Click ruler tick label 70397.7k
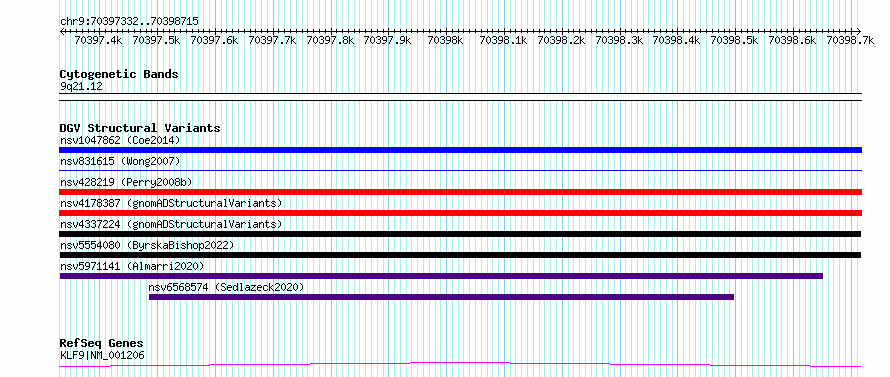Viewport: 890px width, 377px height. point(272,40)
